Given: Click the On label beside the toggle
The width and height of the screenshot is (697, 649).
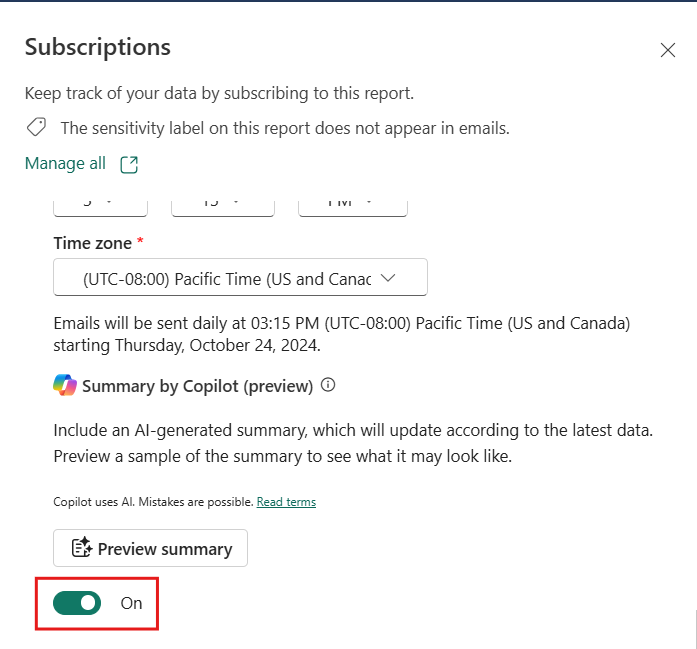Looking at the screenshot, I should pos(131,603).
